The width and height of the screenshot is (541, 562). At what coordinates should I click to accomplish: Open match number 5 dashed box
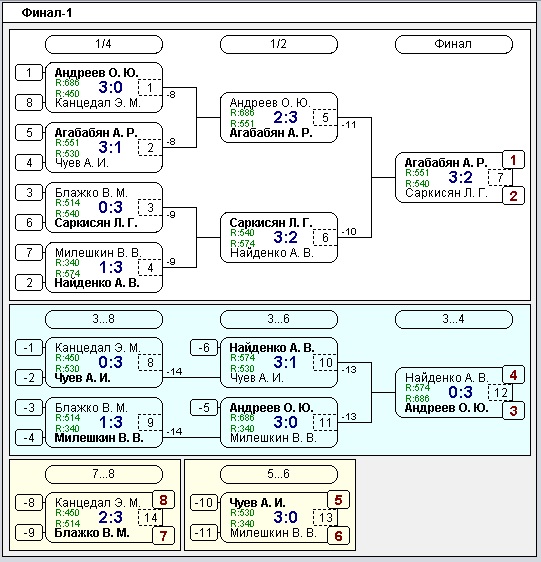click(x=325, y=118)
